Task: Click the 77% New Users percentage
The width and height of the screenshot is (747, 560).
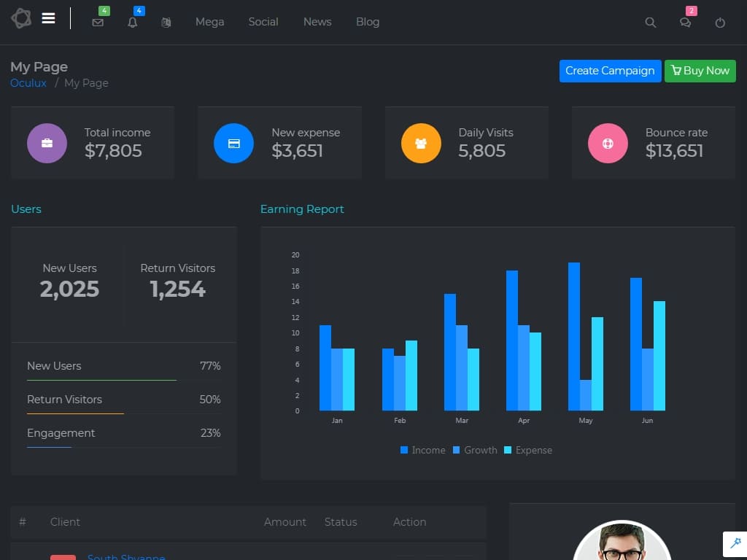Action: point(210,366)
